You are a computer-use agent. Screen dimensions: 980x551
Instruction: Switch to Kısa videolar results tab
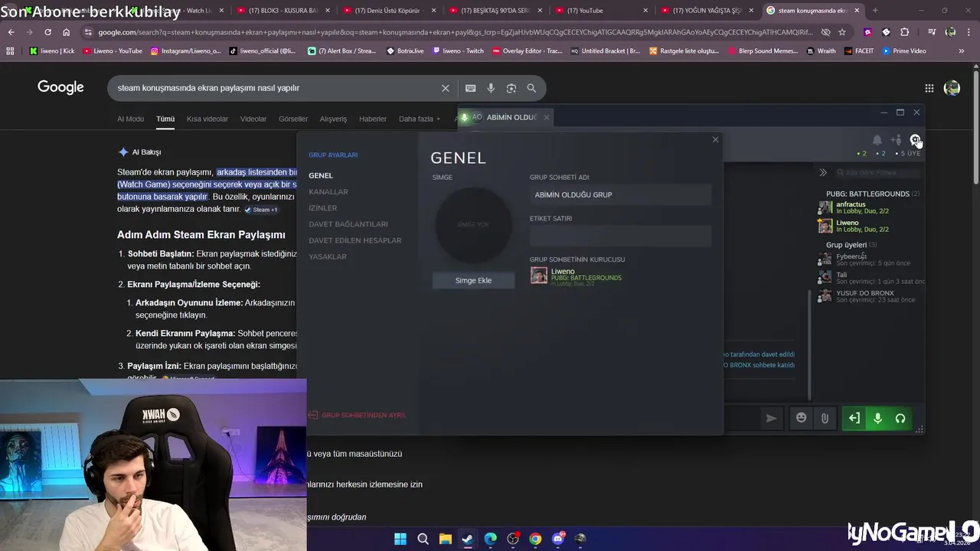click(x=207, y=119)
